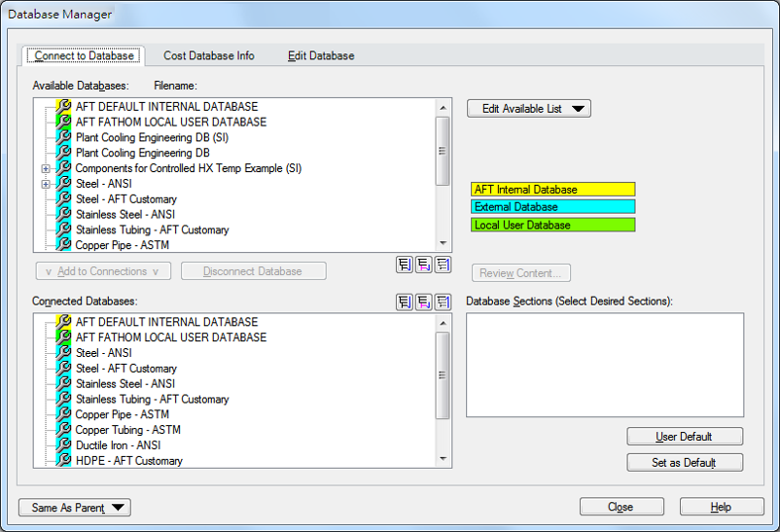Click wrench icon of Copper Pipe - ASTM in Connected list
The height and width of the screenshot is (532, 780).
63,414
